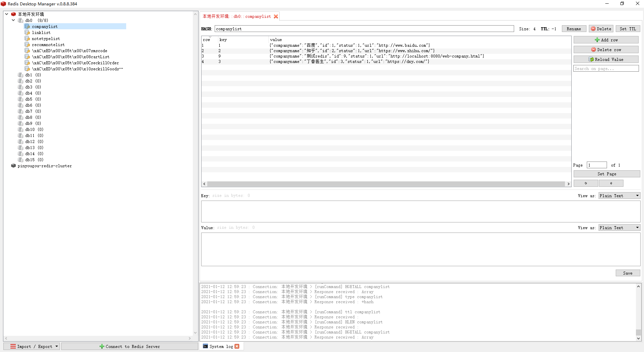Screen dimensions: 644x352
Task: Go to previous page arrow button
Action: (585, 183)
